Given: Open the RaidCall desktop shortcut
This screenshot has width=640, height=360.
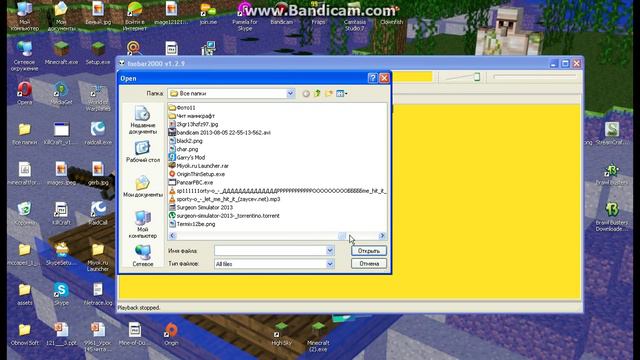Looking at the screenshot, I should point(98,213).
